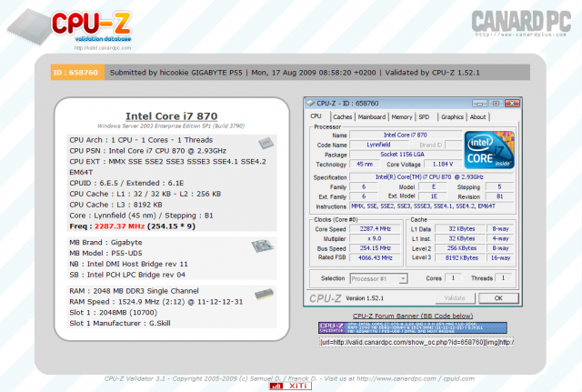Click the CPU-Z window maximize button
The height and width of the screenshot is (392, 582).
pos(496,103)
